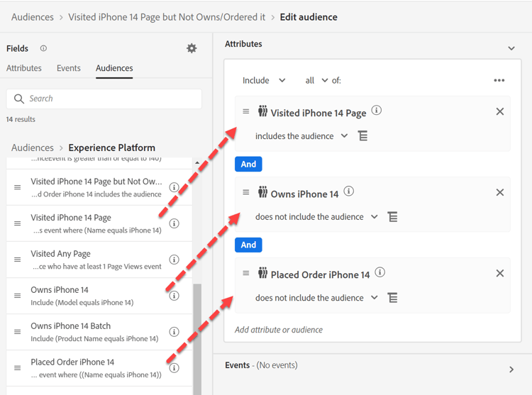Grab drag handle of Placed Order iPhone 14 list row

[x=17, y=368]
